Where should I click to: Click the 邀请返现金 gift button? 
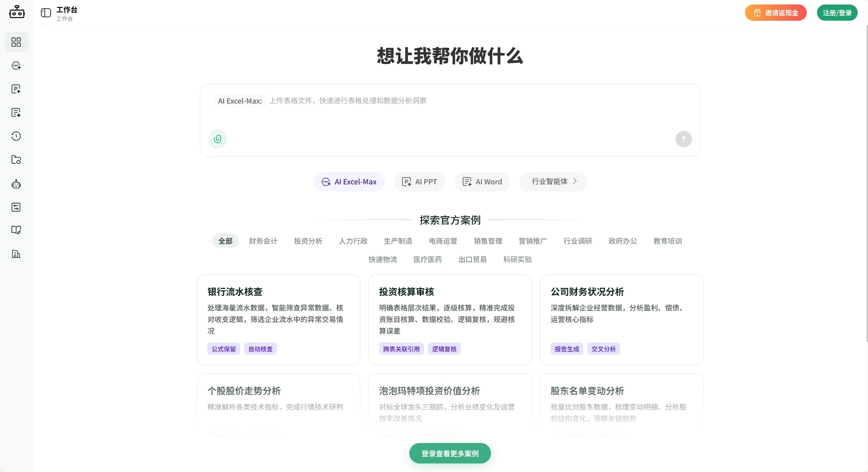click(775, 13)
